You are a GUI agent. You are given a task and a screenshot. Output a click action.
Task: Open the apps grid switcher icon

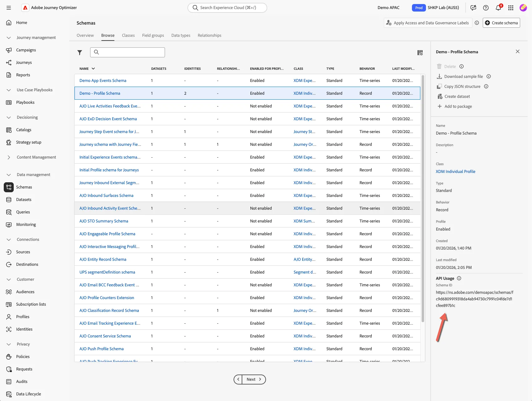tap(511, 8)
